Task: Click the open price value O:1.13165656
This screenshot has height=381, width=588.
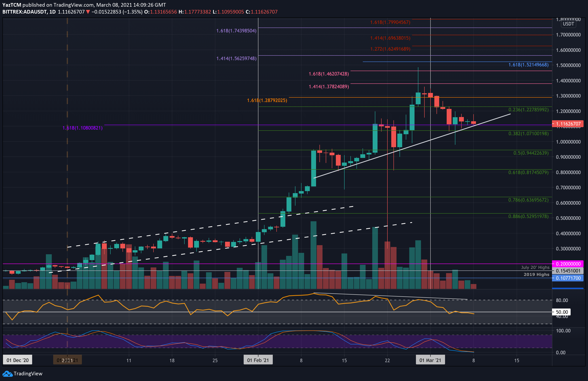Action: 161,12
